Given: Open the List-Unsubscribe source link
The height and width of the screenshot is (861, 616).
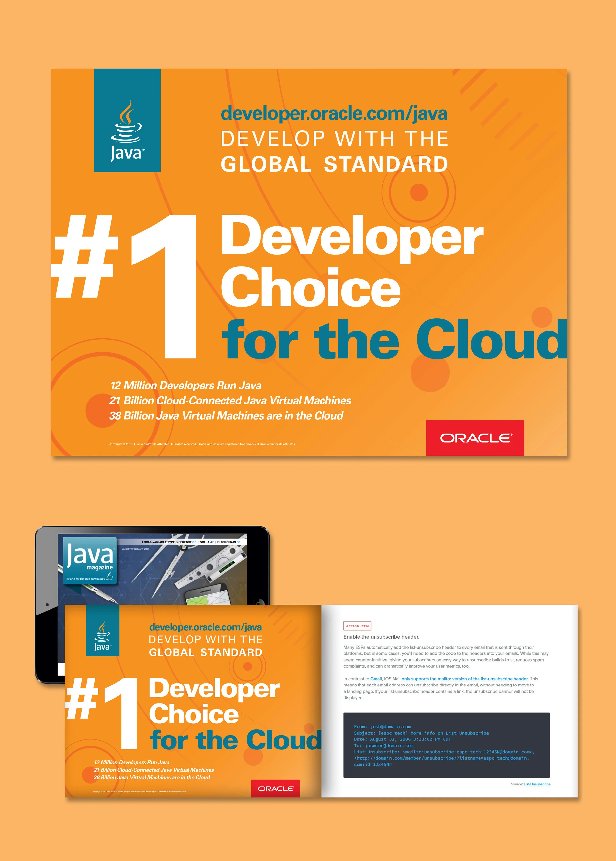Looking at the screenshot, I should click(x=537, y=784).
